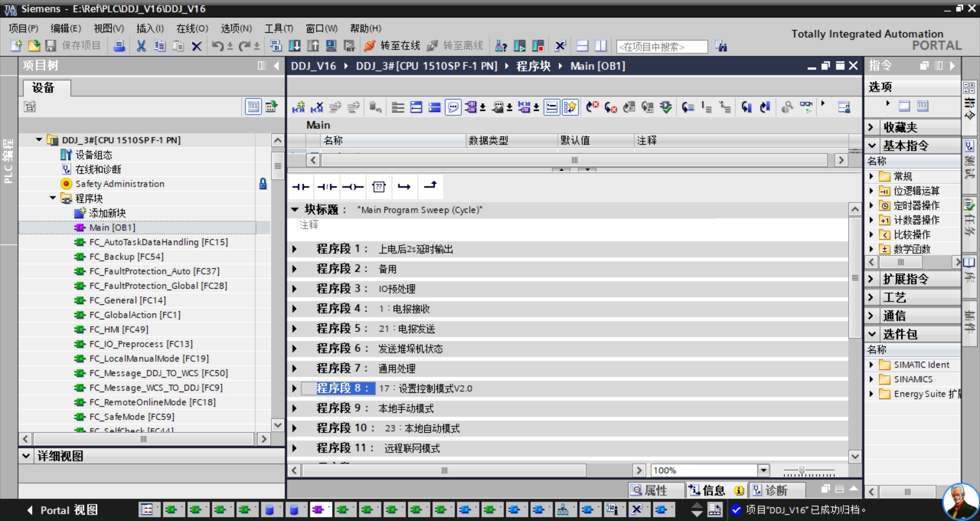Click the cross-references icon in main toolbar
Image resolution: width=980 pixels, height=521 pixels.
(x=560, y=46)
